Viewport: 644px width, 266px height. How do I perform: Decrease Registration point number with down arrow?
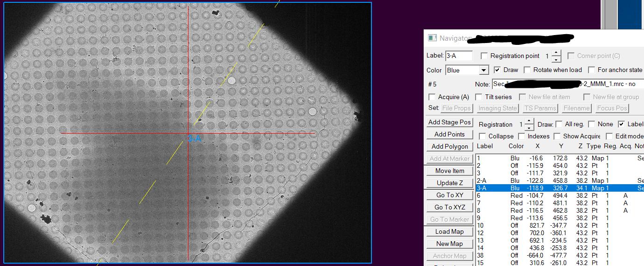point(556,59)
